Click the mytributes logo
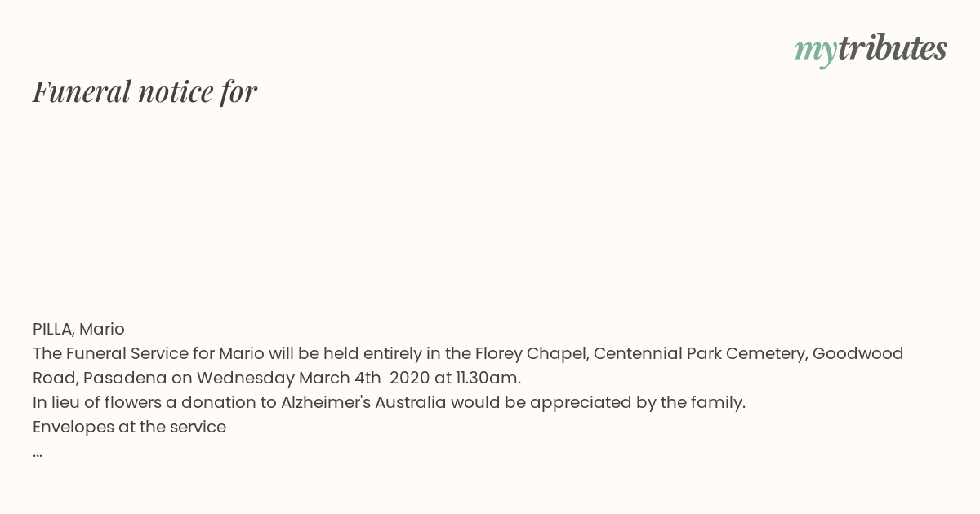 click(871, 49)
